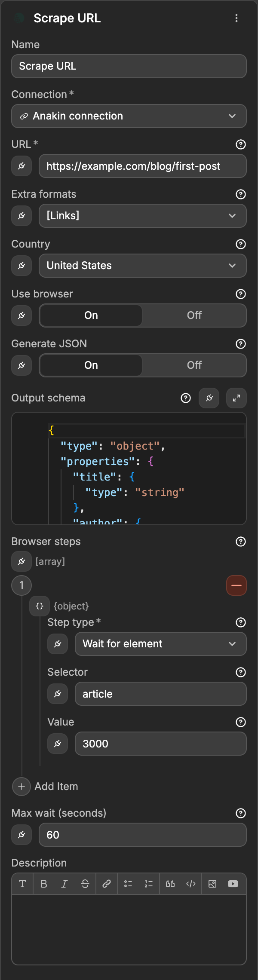Show help for Selector field
This screenshot has height=980, width=258.
pos(241,672)
